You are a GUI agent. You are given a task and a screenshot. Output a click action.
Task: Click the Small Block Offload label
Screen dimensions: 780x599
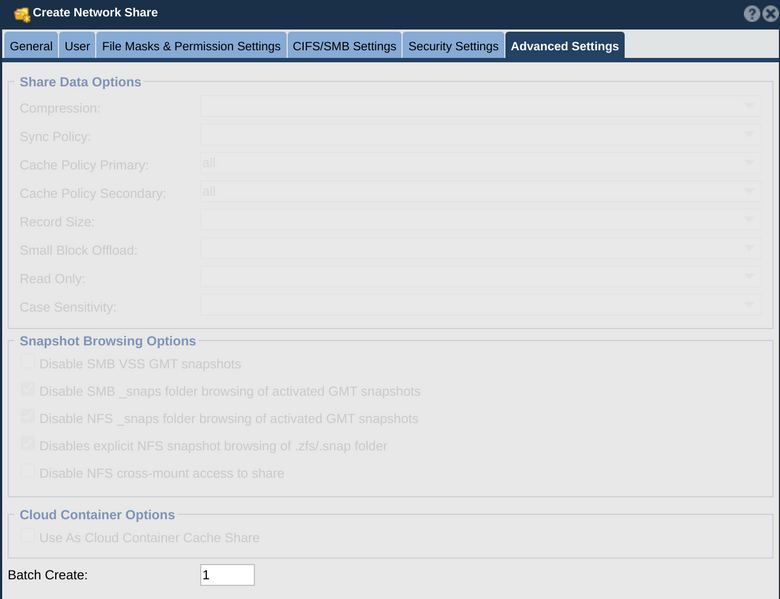[79, 250]
